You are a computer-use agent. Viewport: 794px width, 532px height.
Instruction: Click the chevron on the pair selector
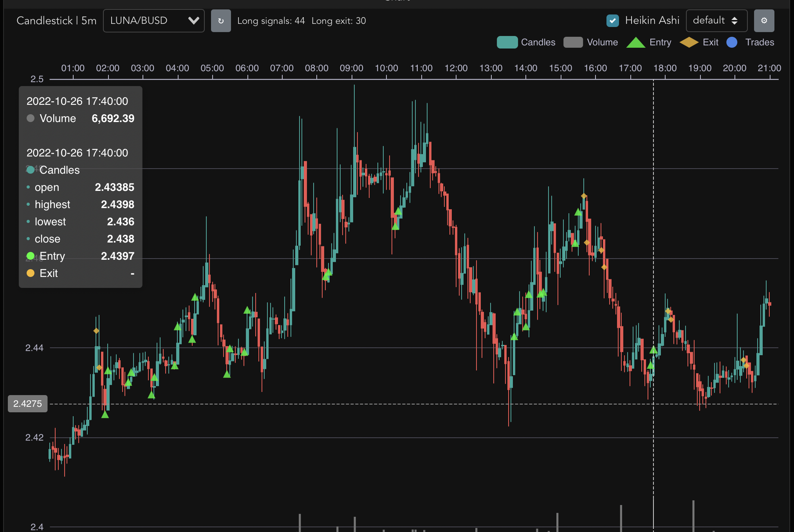point(193,21)
